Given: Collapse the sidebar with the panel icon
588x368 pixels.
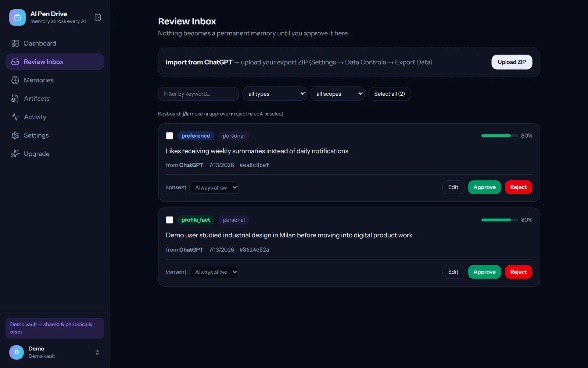Looking at the screenshot, I should pyautogui.click(x=98, y=17).
